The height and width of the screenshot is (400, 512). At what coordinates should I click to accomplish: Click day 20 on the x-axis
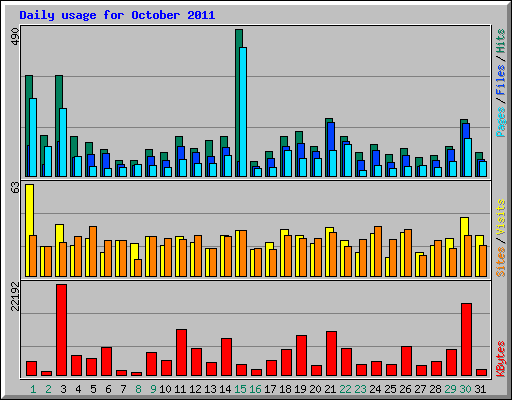point(315,389)
